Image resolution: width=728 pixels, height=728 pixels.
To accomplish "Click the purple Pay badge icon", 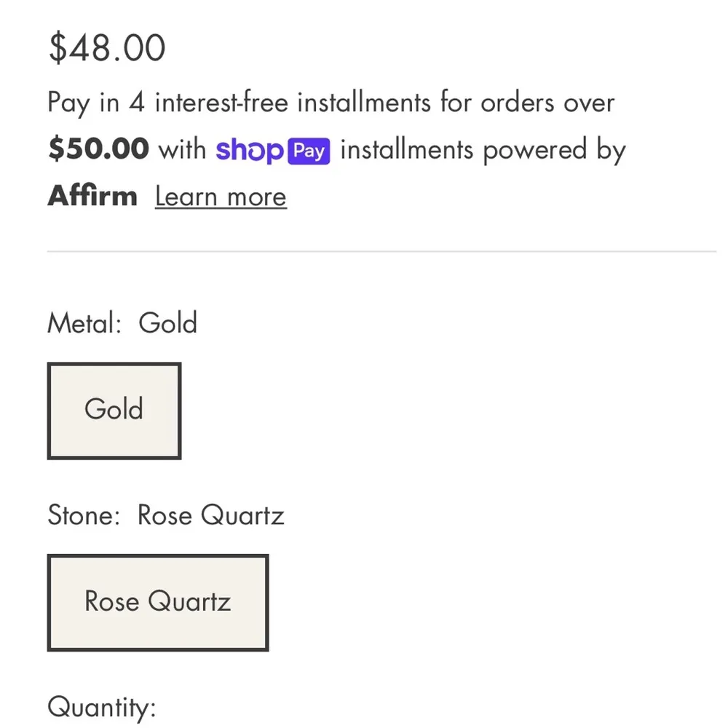I will point(309,151).
